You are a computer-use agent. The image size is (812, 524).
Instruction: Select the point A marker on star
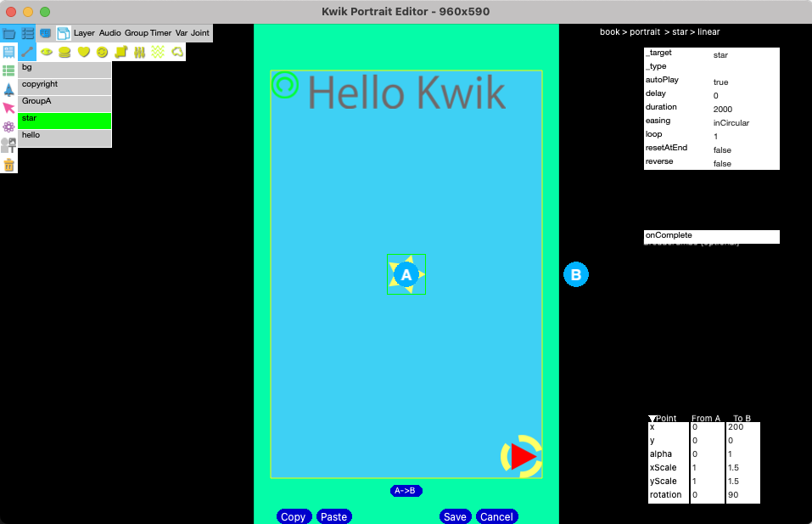click(406, 274)
